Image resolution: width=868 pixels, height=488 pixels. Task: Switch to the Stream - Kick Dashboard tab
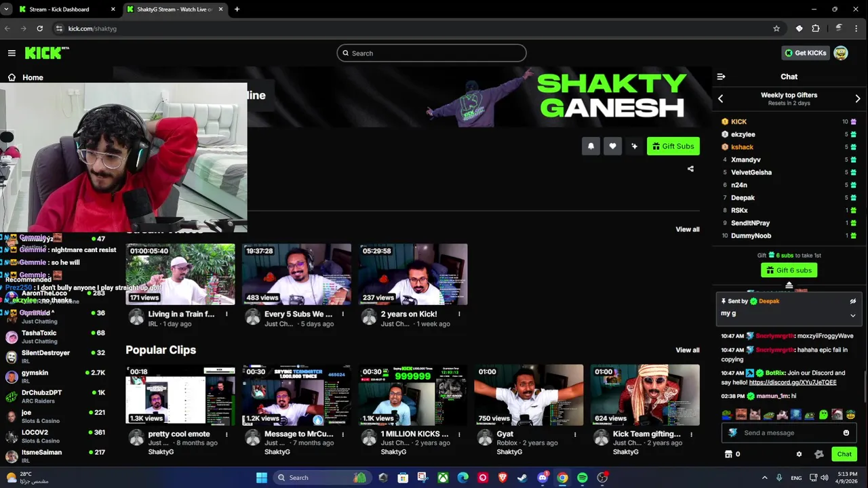[66, 9]
